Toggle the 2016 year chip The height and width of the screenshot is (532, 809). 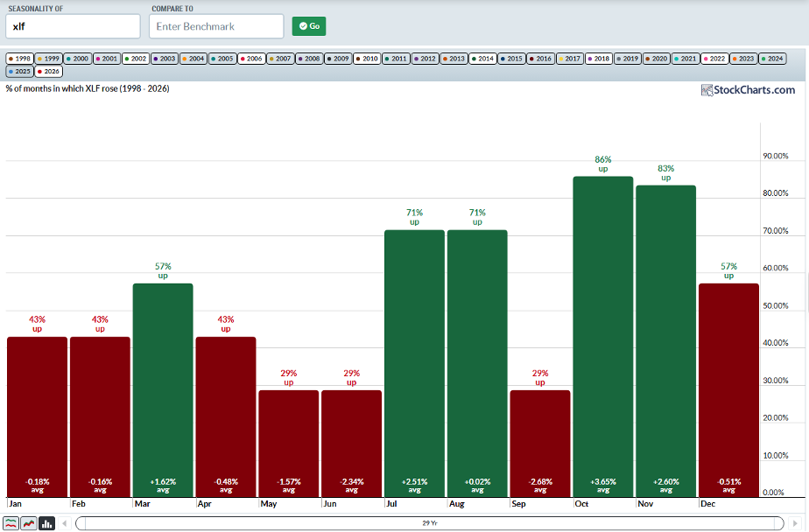pyautogui.click(x=540, y=59)
